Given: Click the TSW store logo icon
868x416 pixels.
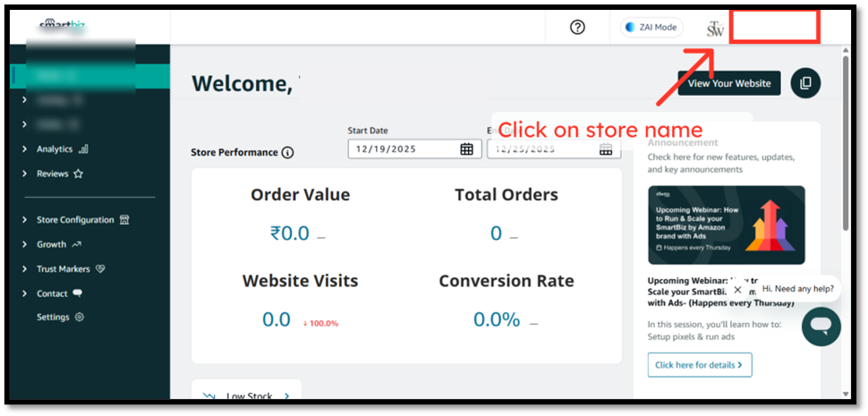Looking at the screenshot, I should point(715,29).
